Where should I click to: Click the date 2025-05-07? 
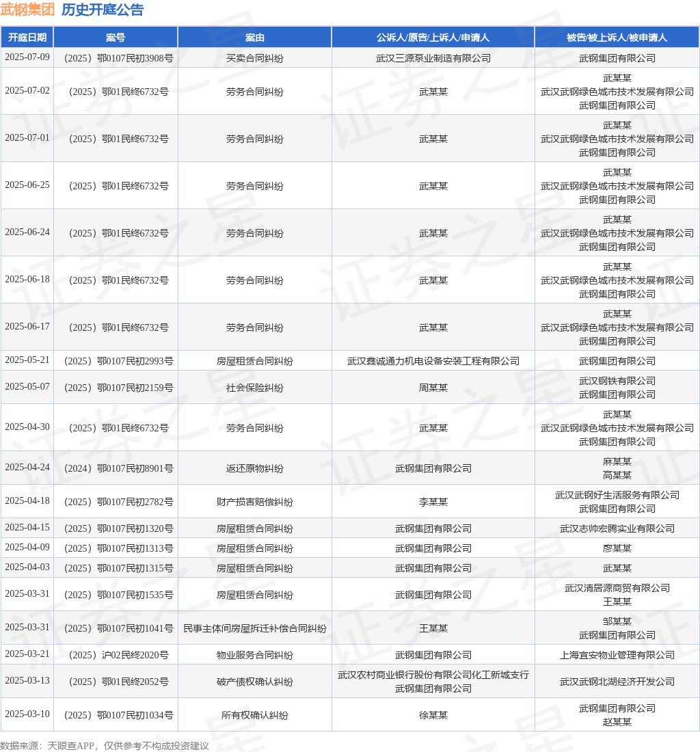pos(27,386)
